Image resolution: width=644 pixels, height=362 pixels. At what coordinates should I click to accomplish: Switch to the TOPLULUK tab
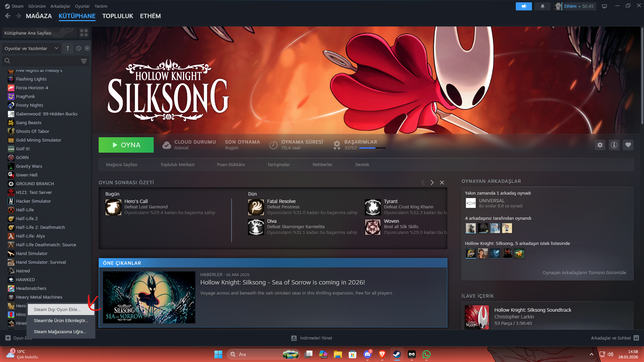(x=118, y=16)
